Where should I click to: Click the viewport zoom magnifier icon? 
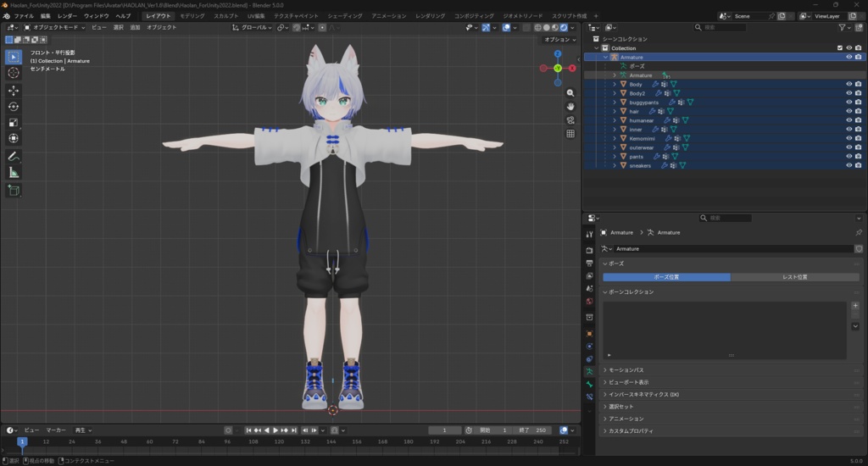570,93
